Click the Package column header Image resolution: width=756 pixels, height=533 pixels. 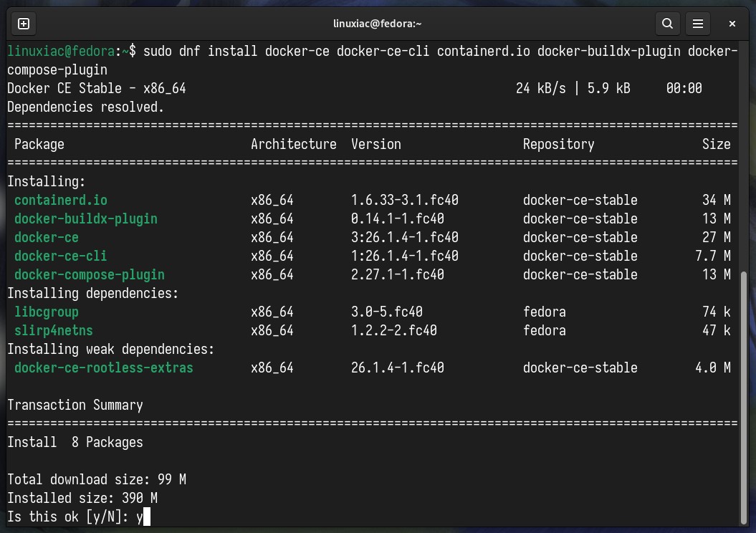click(39, 144)
